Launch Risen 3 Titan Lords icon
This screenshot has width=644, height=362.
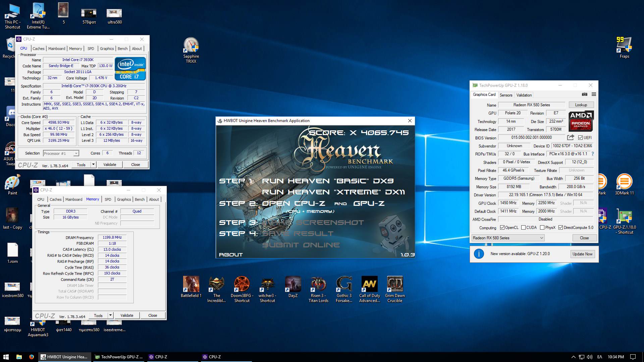coord(318,289)
